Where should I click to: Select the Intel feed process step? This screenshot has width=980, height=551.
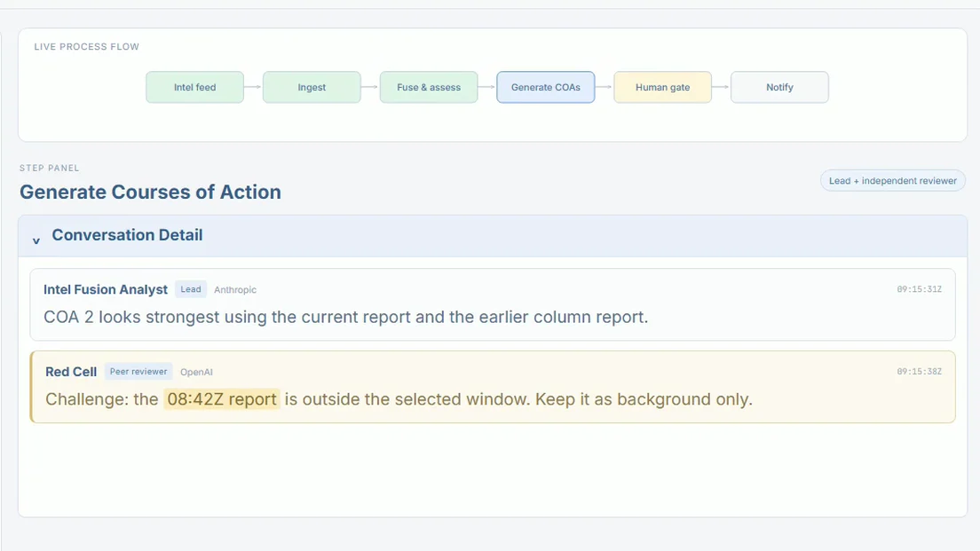point(195,88)
